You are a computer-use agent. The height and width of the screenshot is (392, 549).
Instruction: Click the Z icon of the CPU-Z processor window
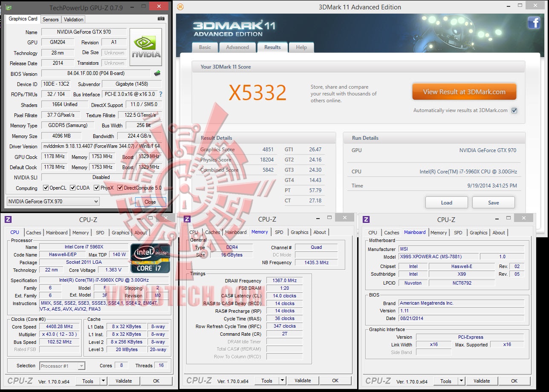click(x=8, y=219)
